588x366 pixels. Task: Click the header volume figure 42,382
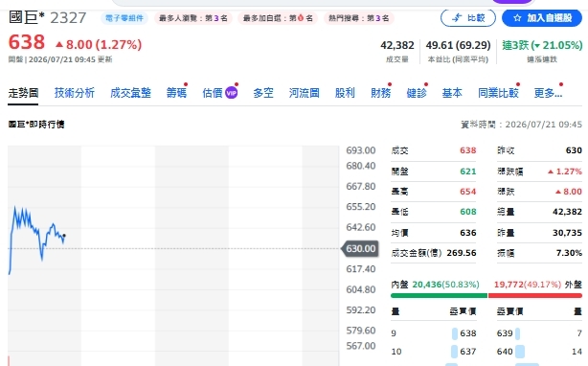coord(397,45)
